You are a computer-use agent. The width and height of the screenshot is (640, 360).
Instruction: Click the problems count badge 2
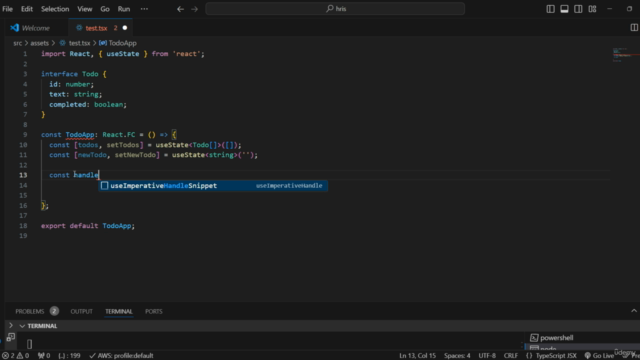tap(54, 311)
